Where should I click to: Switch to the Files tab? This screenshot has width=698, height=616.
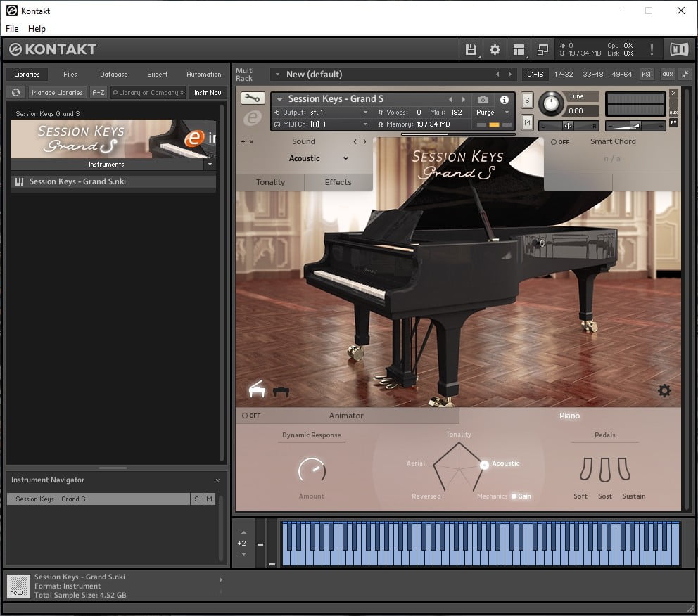click(x=70, y=75)
